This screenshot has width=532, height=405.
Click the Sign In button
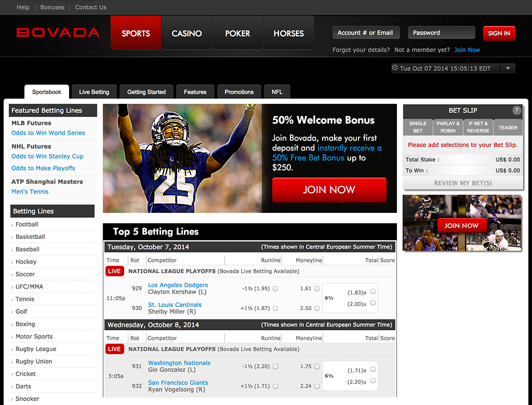pos(499,33)
